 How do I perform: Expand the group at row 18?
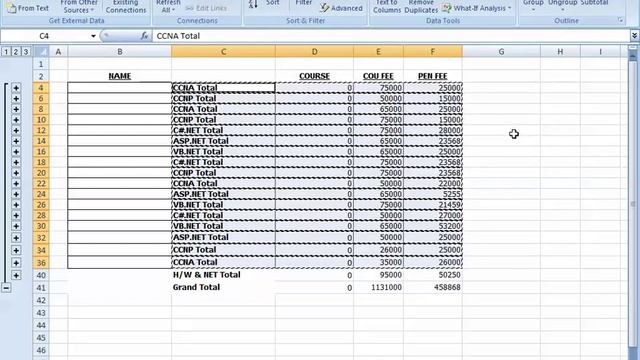[x=16, y=162]
